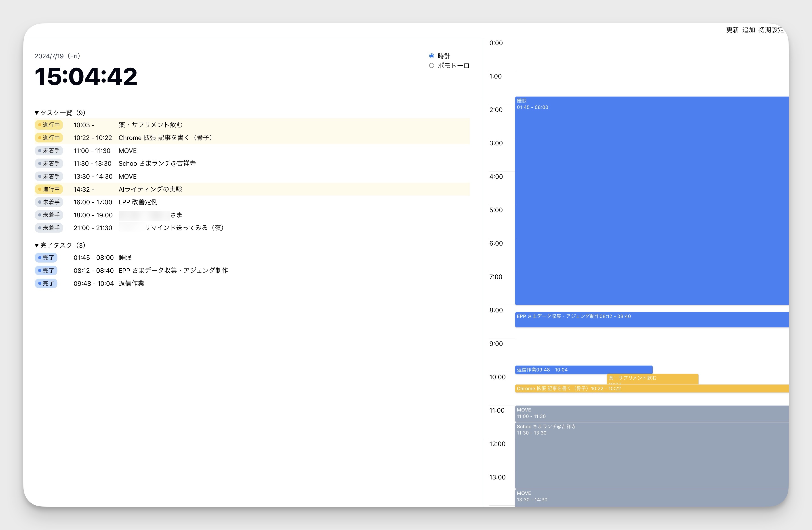Open the 返信作業 09:48 - 10:04 timeline block
This screenshot has width=812, height=530.
tap(584, 370)
